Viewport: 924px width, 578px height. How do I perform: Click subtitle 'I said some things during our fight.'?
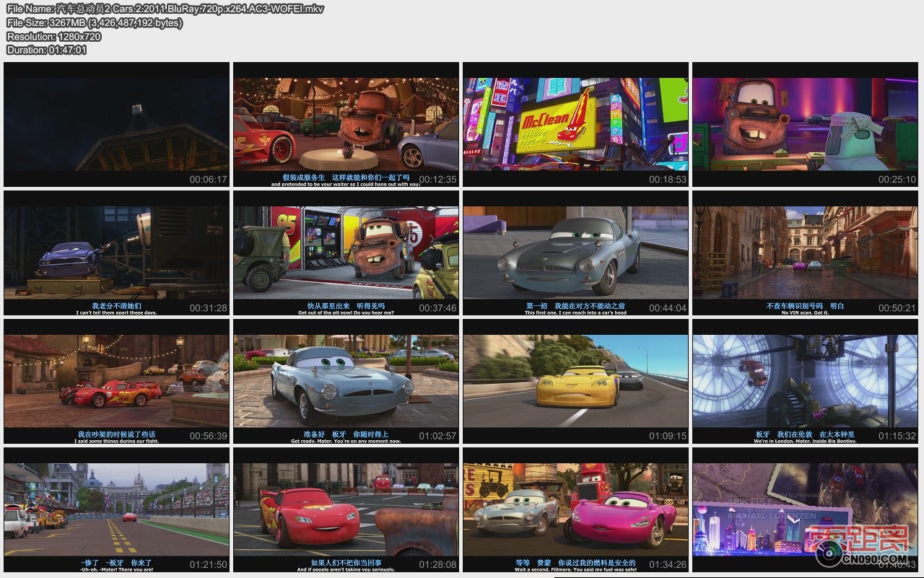(116, 442)
